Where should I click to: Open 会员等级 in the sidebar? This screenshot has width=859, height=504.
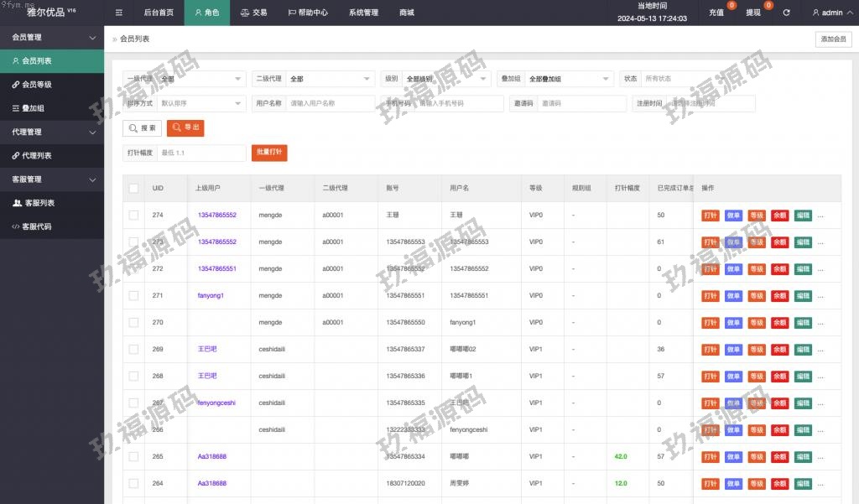point(36,85)
